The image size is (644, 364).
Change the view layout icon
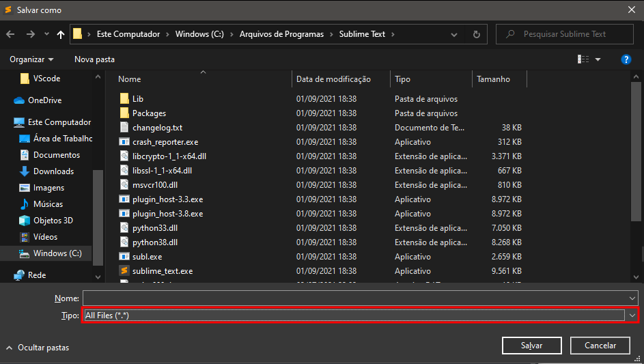[x=583, y=59]
